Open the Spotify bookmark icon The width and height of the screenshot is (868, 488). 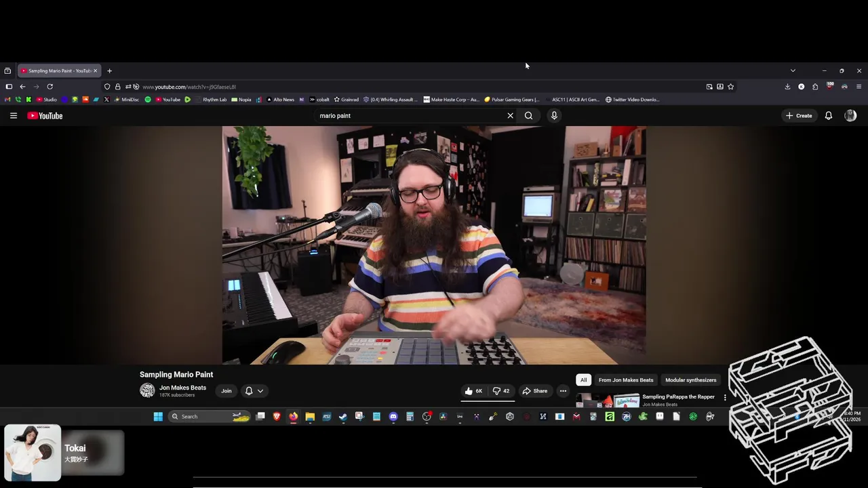point(148,100)
